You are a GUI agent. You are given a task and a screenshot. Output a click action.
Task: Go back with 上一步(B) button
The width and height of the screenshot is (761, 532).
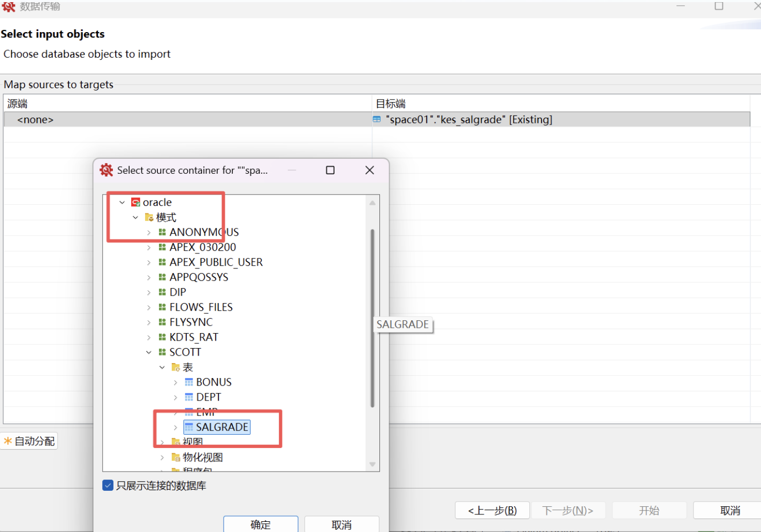pyautogui.click(x=492, y=511)
